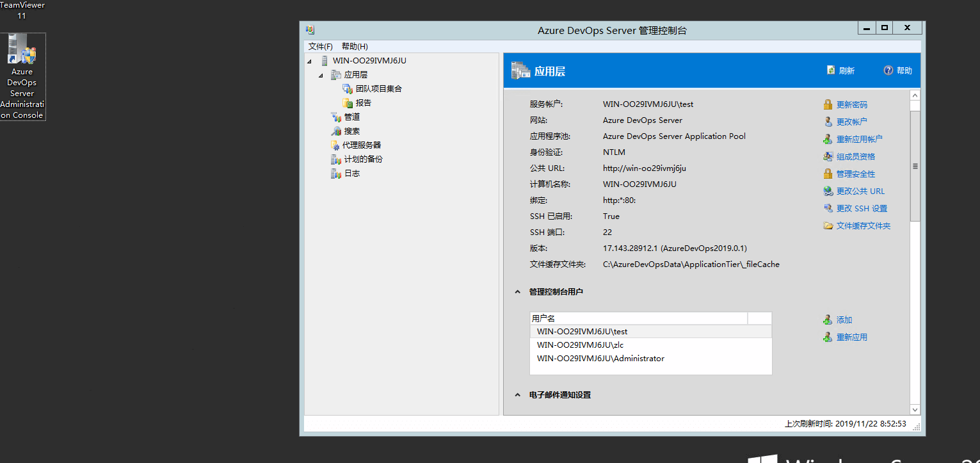
Task: Click the 更新密码 lock icon
Action: [x=828, y=104]
